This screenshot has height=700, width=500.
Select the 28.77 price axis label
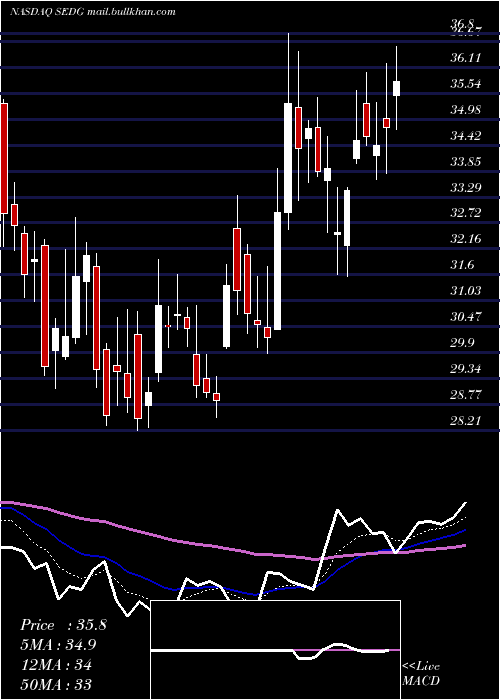pyautogui.click(x=466, y=394)
